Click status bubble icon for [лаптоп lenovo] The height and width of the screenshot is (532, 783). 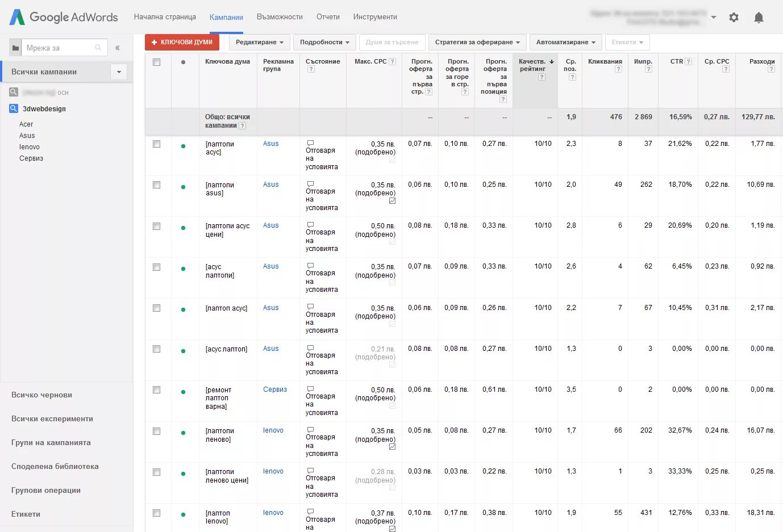coord(310,512)
